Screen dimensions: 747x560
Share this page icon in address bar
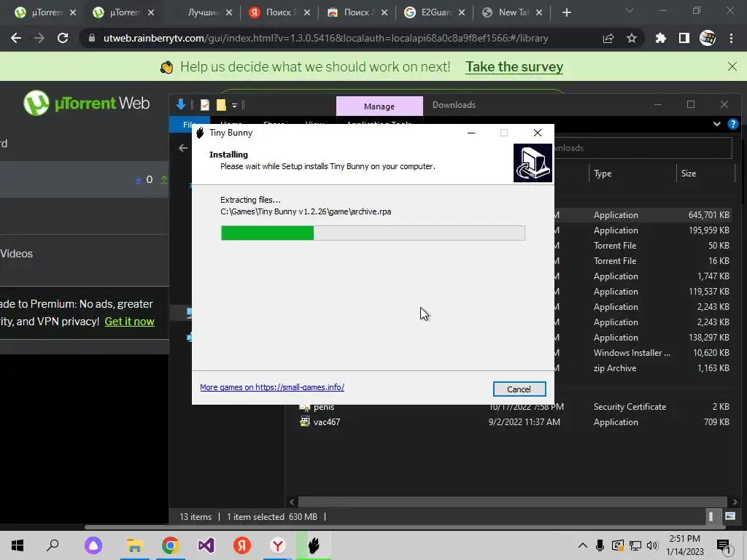pos(608,38)
